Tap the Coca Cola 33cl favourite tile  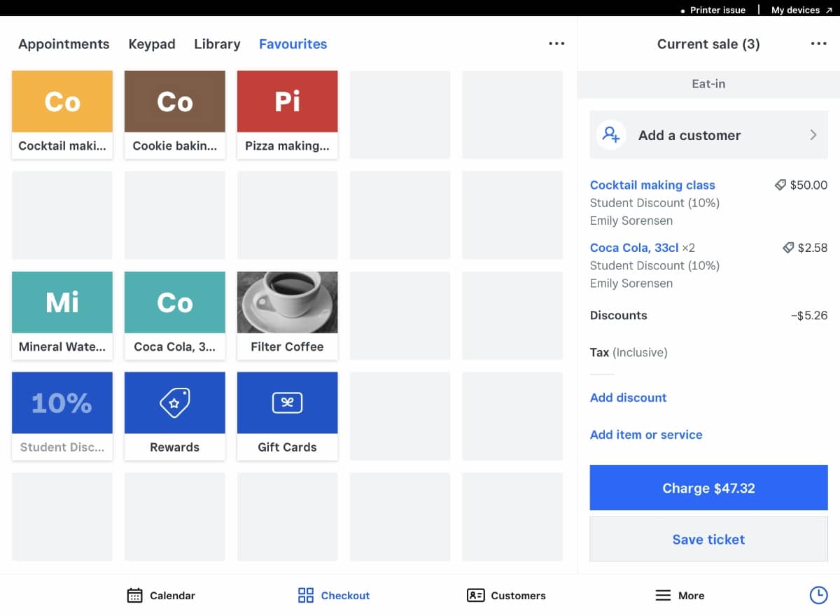[x=175, y=316]
